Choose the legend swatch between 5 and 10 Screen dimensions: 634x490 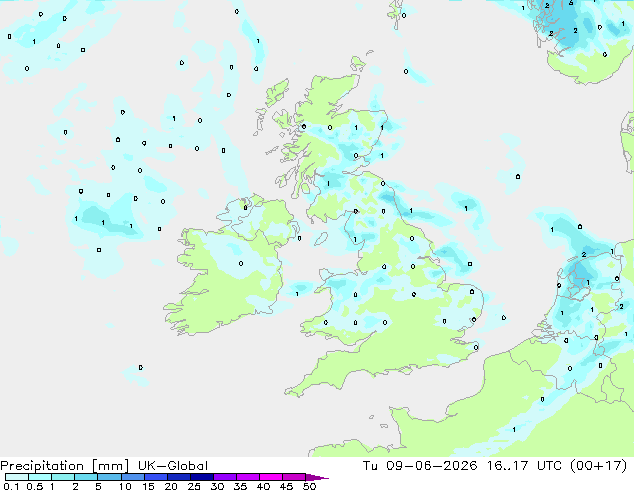pyautogui.click(x=109, y=477)
